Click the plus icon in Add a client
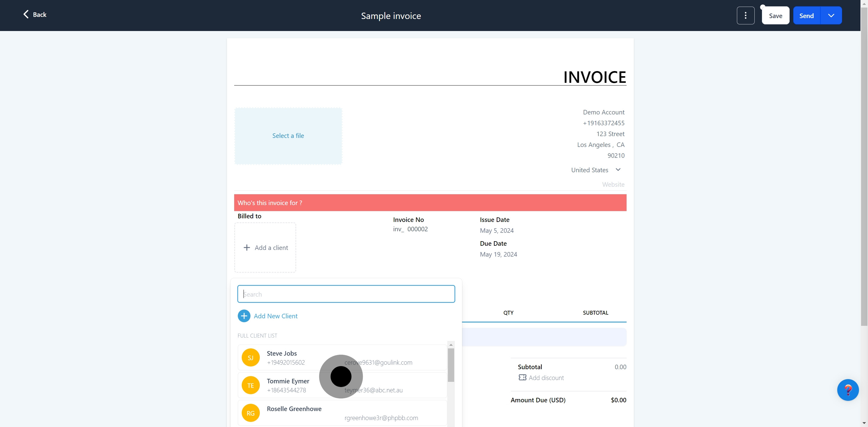 tap(247, 248)
